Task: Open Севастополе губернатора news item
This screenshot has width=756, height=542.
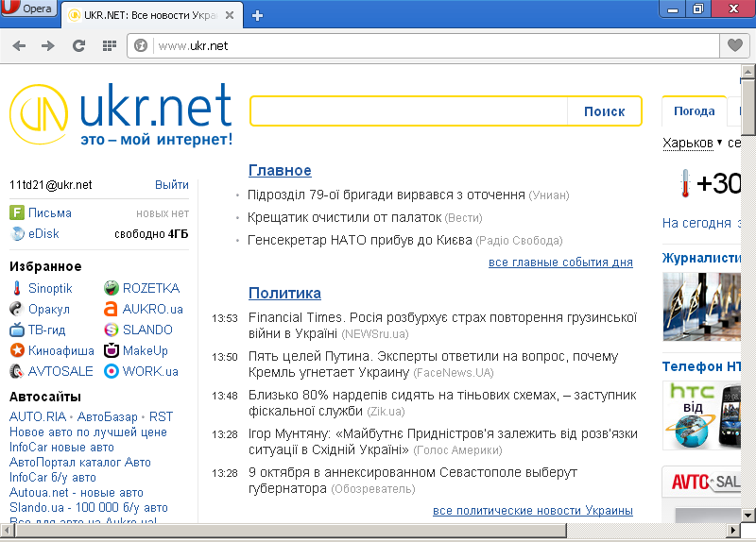Action: tap(413, 481)
